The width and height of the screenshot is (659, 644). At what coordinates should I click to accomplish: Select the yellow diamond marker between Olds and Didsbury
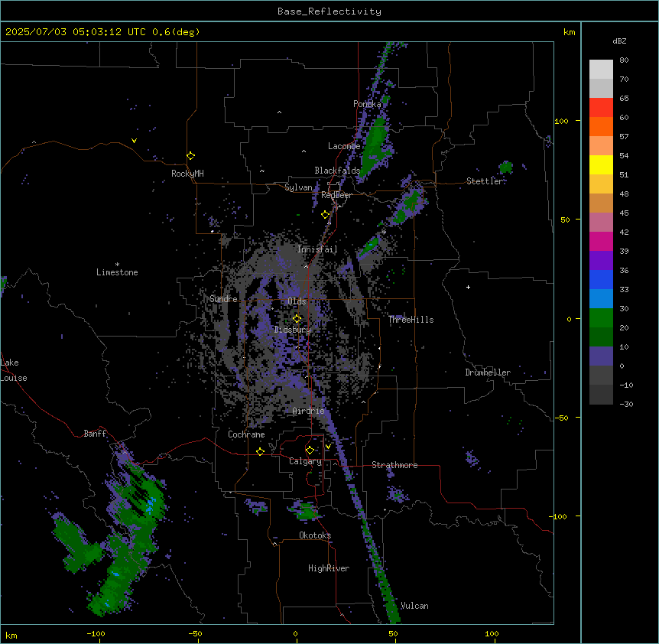(297, 319)
